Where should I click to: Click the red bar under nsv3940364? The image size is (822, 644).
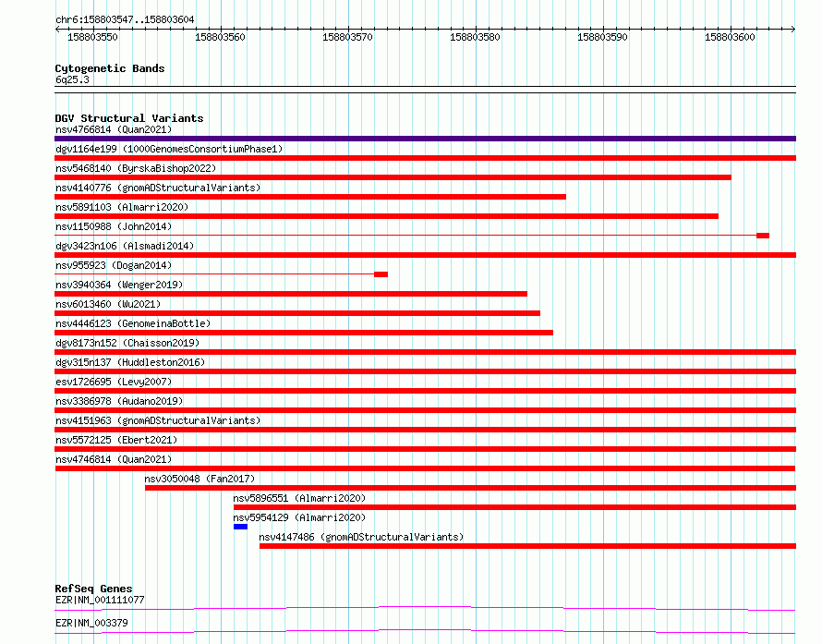291,294
